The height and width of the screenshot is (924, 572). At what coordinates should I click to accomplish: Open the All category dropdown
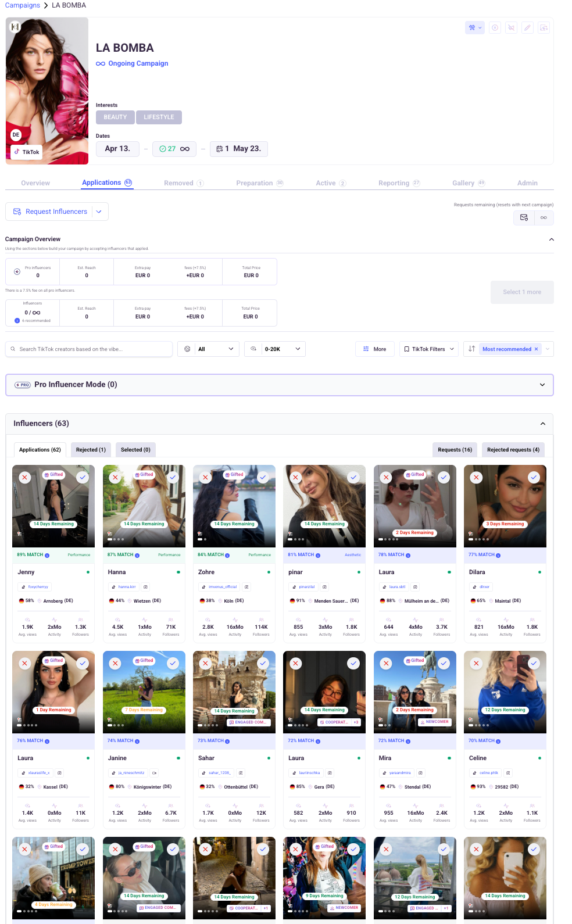[x=209, y=349]
